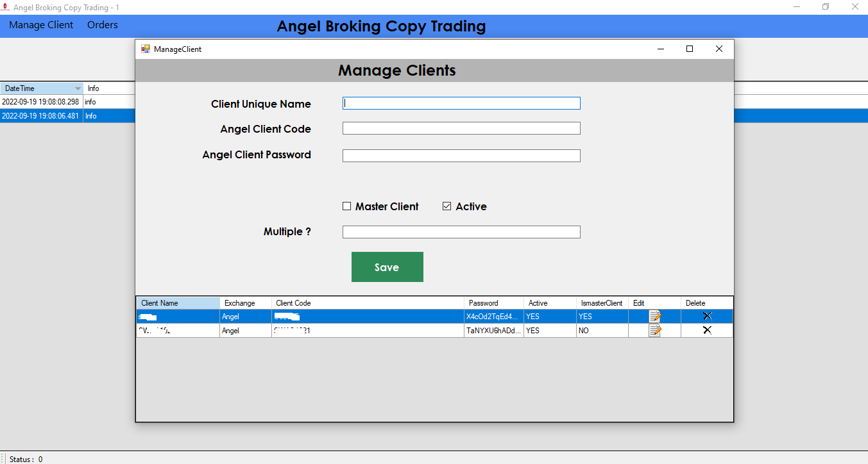Click the Info column header in the log
Screen dimensions: 868x464
[x=94, y=88]
